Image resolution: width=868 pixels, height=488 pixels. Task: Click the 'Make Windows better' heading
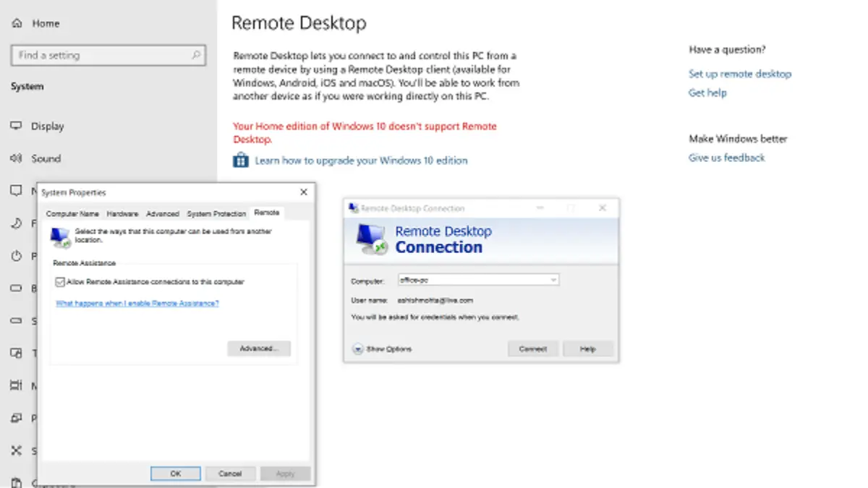coord(738,139)
